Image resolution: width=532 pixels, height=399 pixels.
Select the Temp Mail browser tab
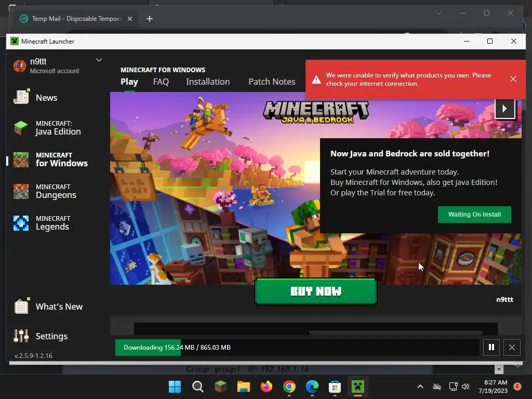(76, 19)
